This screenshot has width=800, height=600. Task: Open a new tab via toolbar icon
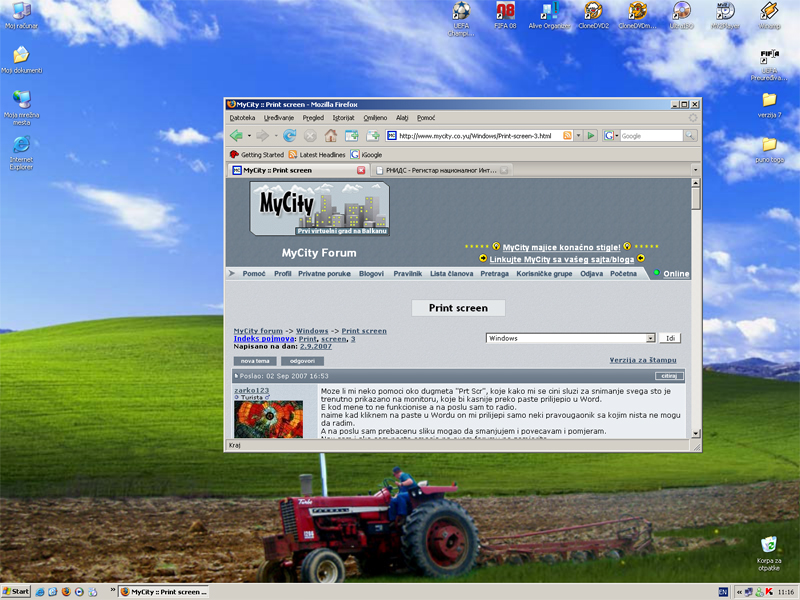pyautogui.click(x=373, y=136)
